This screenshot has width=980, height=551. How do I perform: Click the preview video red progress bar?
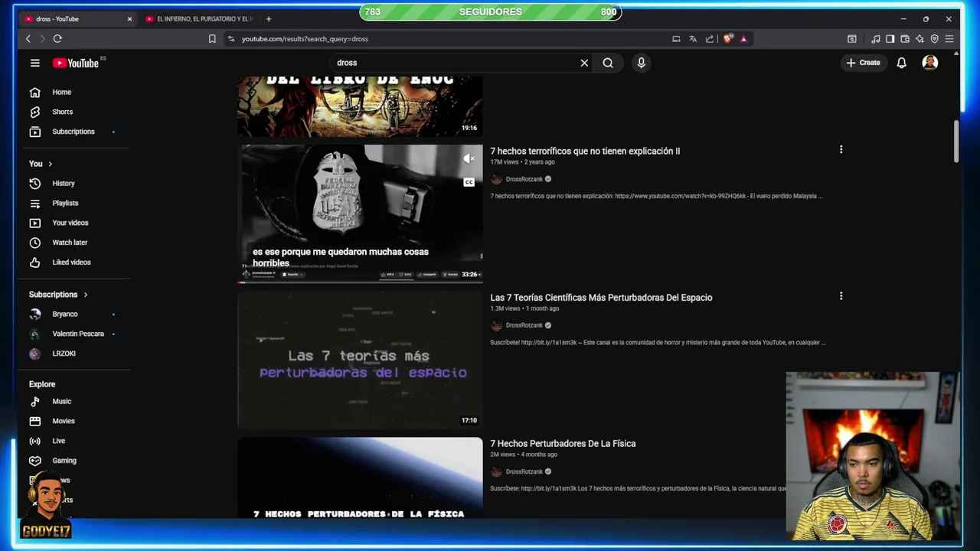[360, 282]
